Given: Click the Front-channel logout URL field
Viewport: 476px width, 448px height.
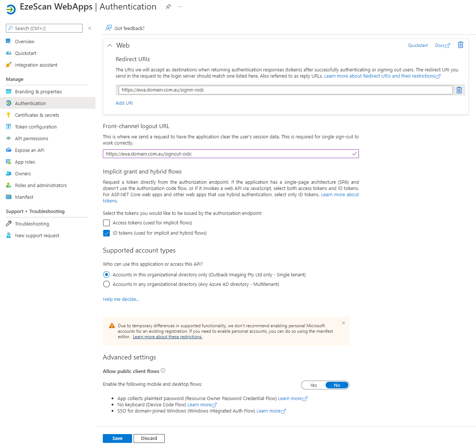Looking at the screenshot, I should (x=227, y=154).
